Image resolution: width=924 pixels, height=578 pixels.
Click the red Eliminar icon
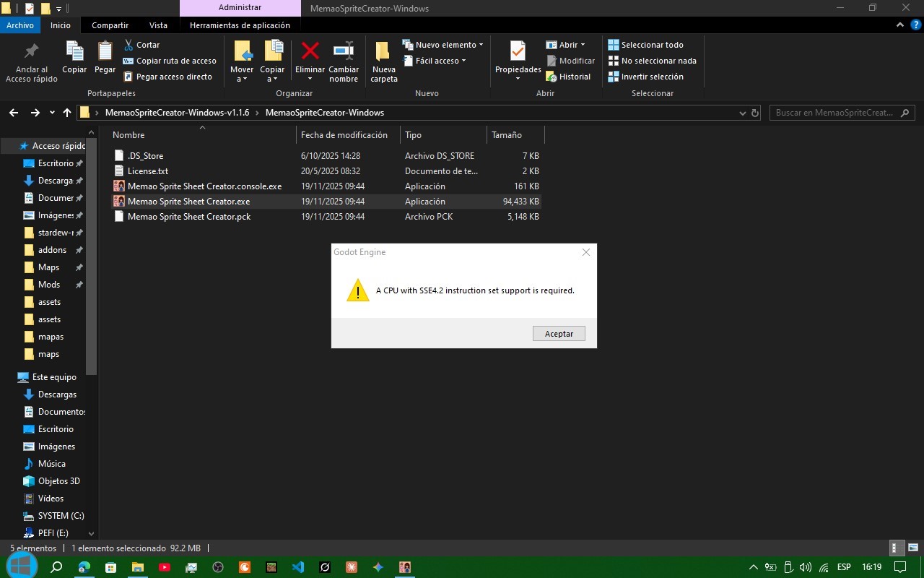coord(310,51)
